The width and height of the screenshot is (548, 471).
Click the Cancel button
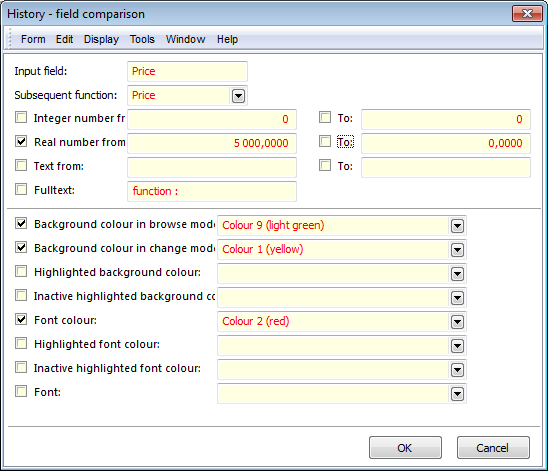click(493, 448)
